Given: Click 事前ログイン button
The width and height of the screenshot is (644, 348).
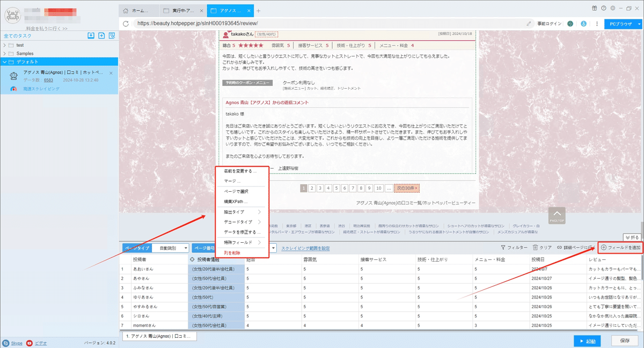Looking at the screenshot, I should (x=549, y=24).
